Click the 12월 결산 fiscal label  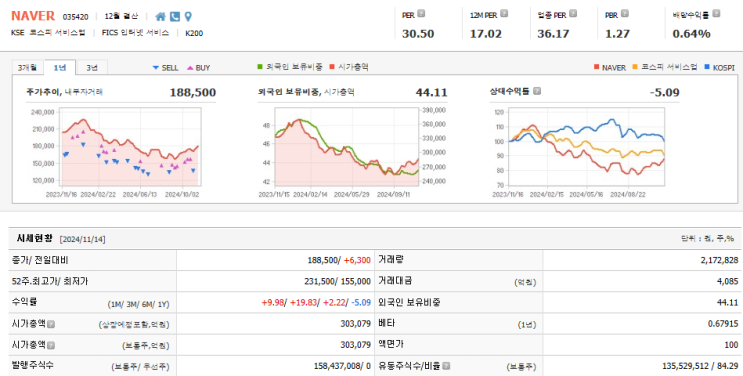click(122, 17)
